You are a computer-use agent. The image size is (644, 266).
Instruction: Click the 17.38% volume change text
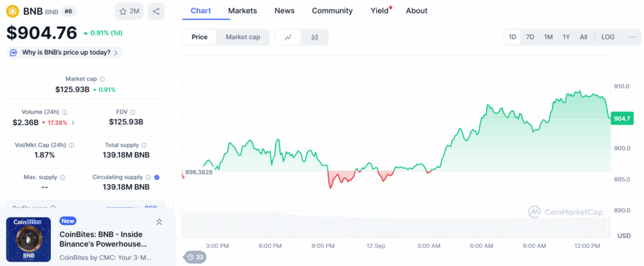coord(57,123)
